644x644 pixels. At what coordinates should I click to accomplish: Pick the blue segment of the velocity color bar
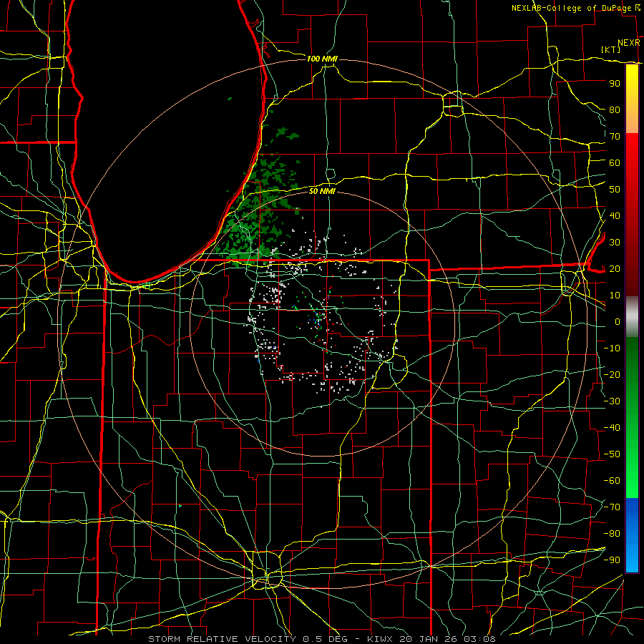632,535
